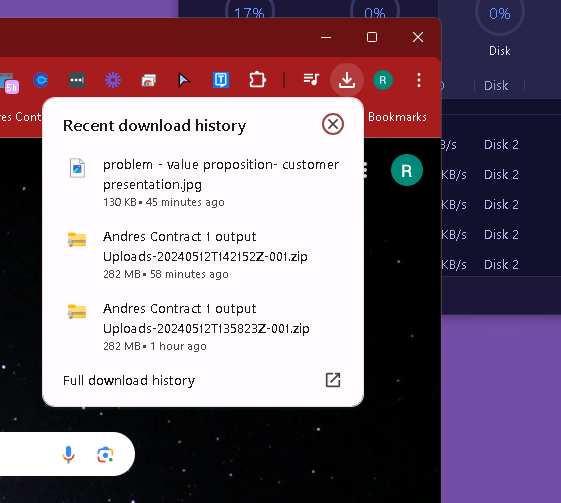Screen dimensions: 561x503
Task: Open the dark password dots extension
Action: point(77,80)
